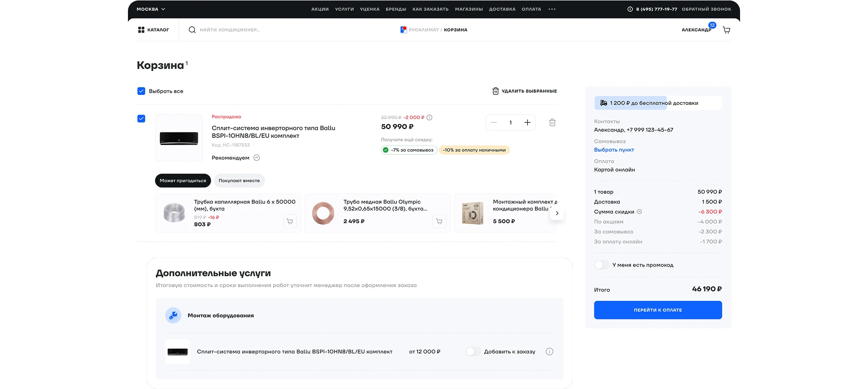Add Трубка капиллярная Ballu to cart
The height and width of the screenshot is (389, 868).
290,221
